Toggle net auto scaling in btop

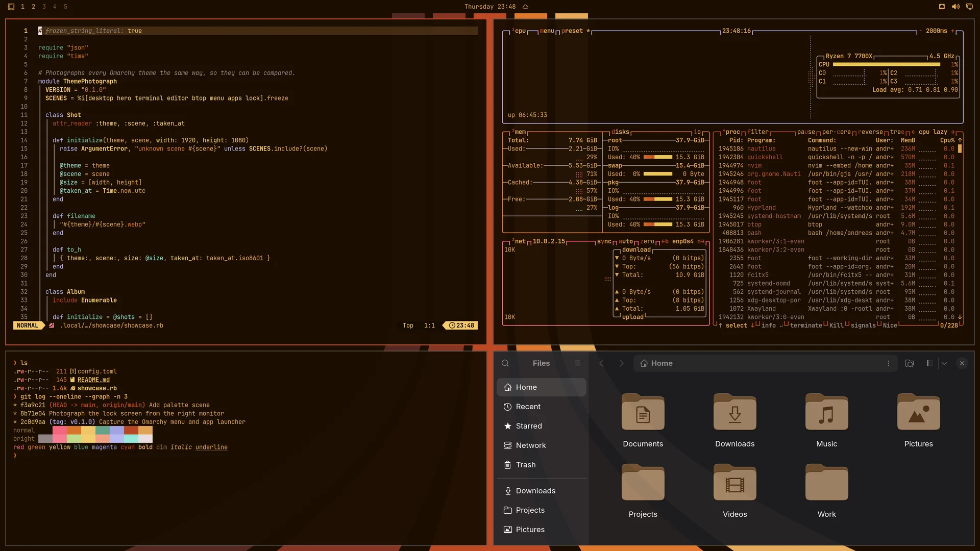coord(626,242)
